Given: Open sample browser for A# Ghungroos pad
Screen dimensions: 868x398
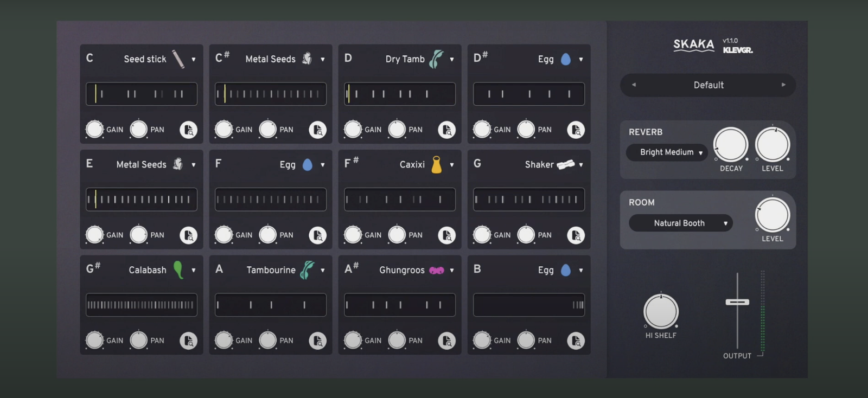Looking at the screenshot, I should click(446, 341).
